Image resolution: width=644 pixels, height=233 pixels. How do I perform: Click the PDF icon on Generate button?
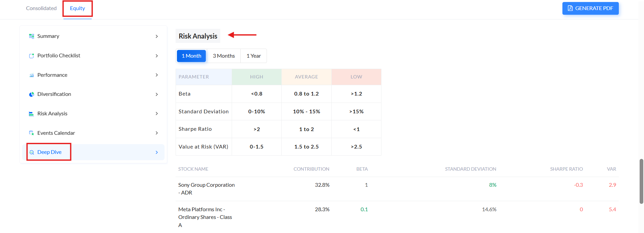tap(570, 8)
